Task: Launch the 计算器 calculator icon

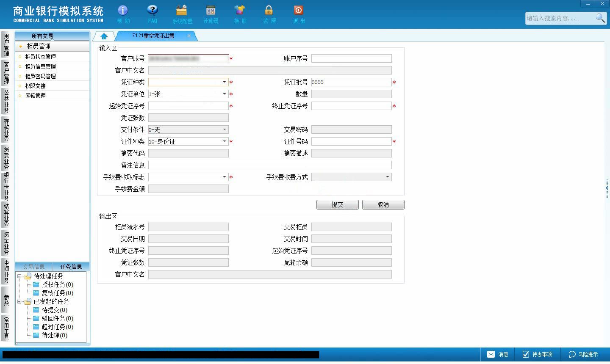Action: coord(211,10)
